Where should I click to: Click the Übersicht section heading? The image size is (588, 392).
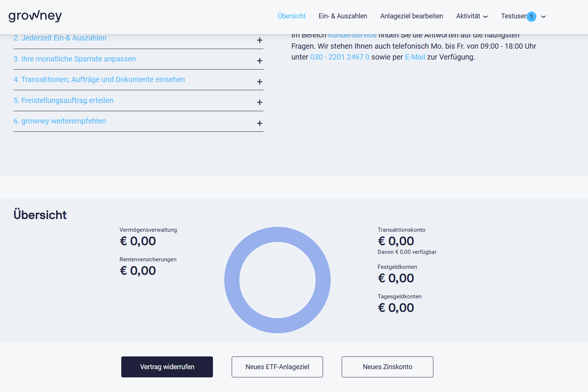[x=40, y=215]
